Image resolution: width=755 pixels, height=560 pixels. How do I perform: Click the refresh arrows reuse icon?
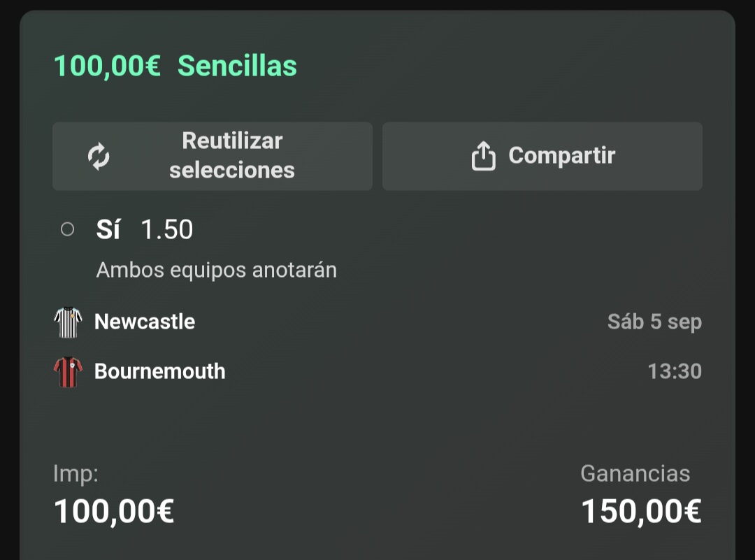99,157
